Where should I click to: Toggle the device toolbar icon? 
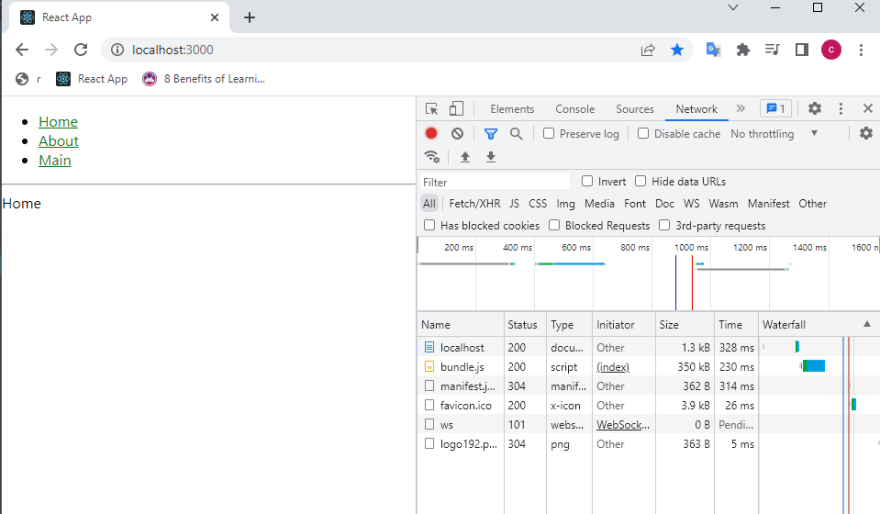pyautogui.click(x=456, y=108)
